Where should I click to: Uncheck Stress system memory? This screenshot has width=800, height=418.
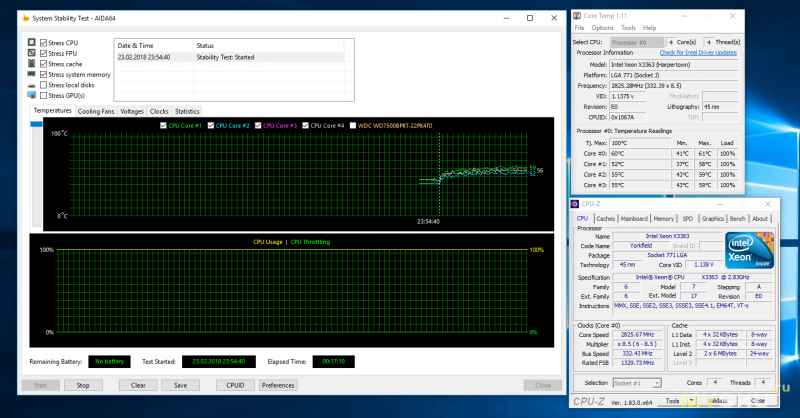[43, 75]
